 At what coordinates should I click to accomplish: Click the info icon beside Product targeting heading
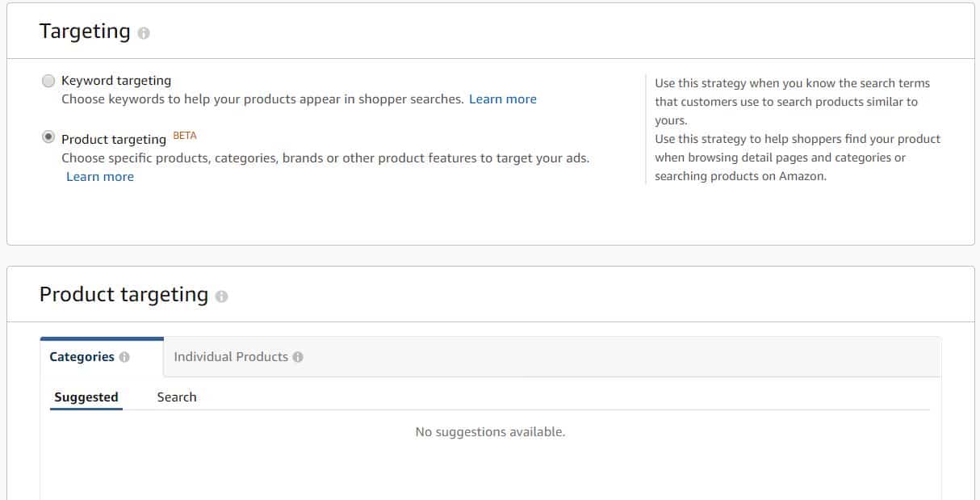pyautogui.click(x=222, y=296)
